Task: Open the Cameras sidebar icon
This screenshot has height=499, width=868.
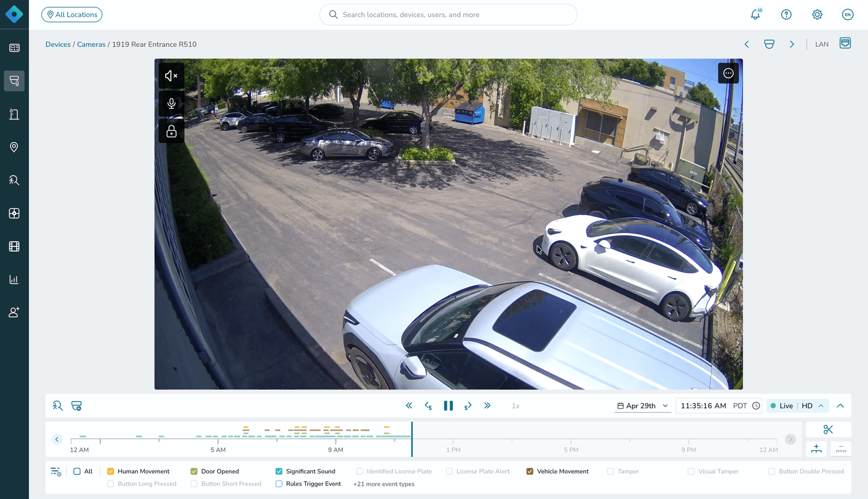Action: coord(14,81)
